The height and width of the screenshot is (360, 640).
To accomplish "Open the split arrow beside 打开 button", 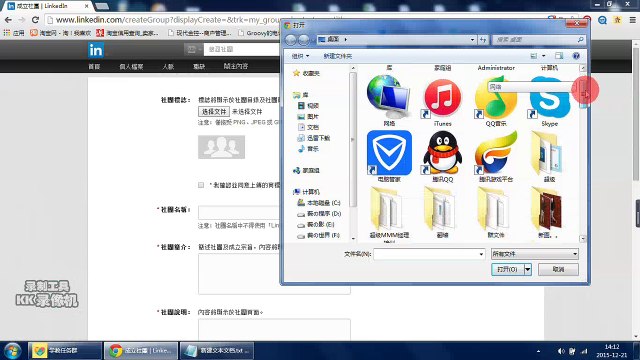I will coord(527,269).
